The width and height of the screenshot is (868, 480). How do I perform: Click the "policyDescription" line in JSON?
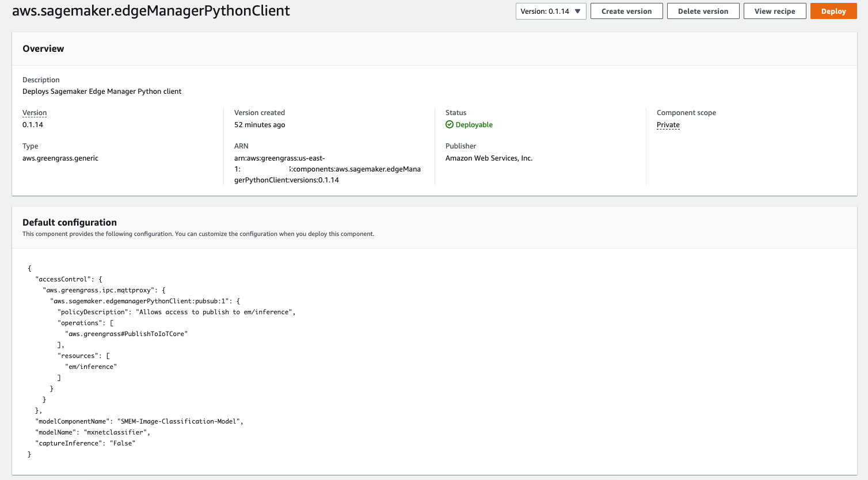177,312
